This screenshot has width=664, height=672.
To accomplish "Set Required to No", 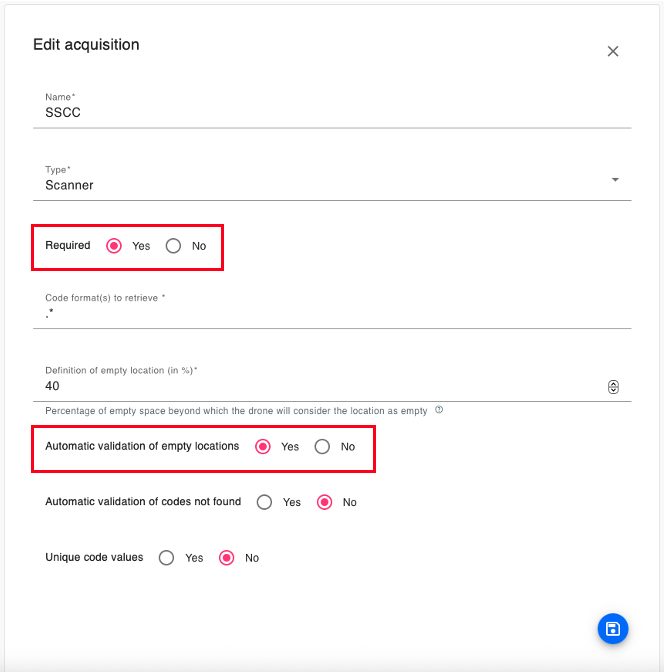I will click(174, 246).
